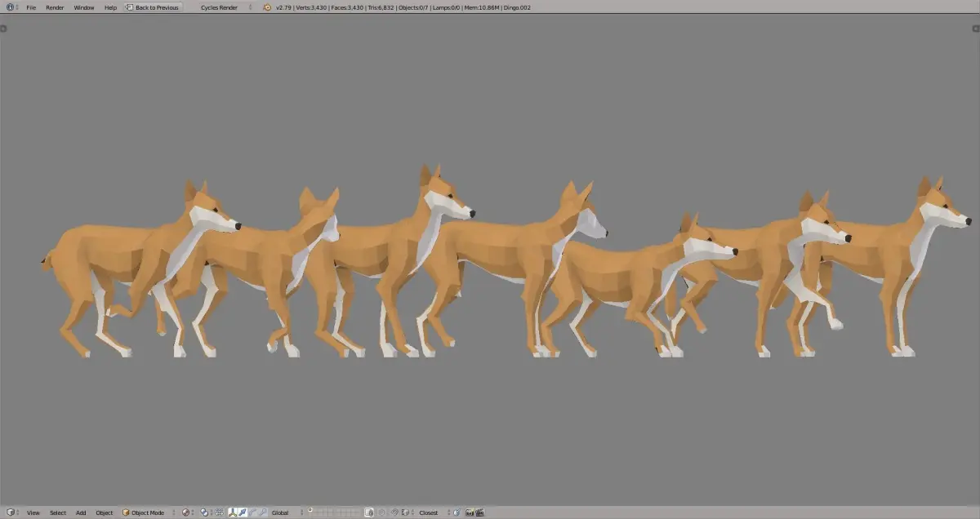Open the tool shelf via left corner widget
Viewport: 980px width, 519px height.
pos(3,29)
